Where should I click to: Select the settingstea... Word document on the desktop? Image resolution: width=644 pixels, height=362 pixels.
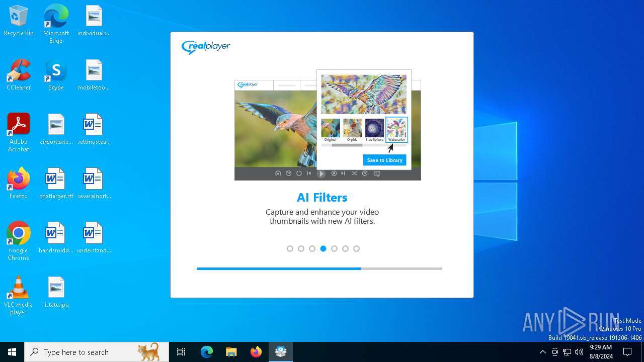point(94,130)
